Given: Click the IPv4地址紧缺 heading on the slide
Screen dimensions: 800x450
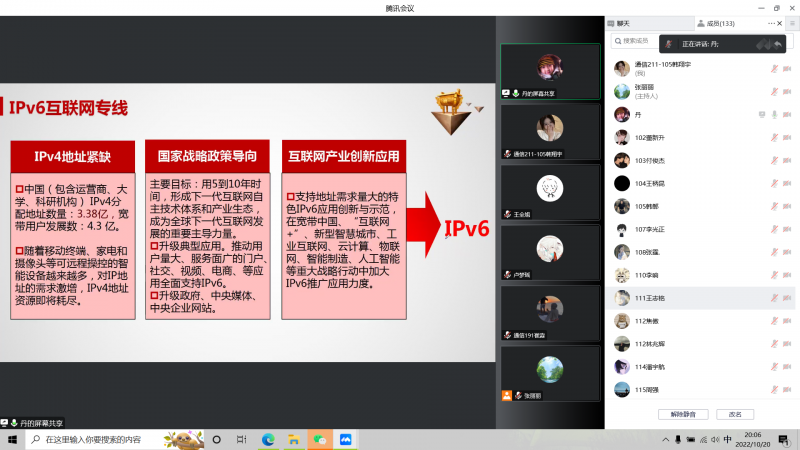Looking at the screenshot, I should pos(72,157).
